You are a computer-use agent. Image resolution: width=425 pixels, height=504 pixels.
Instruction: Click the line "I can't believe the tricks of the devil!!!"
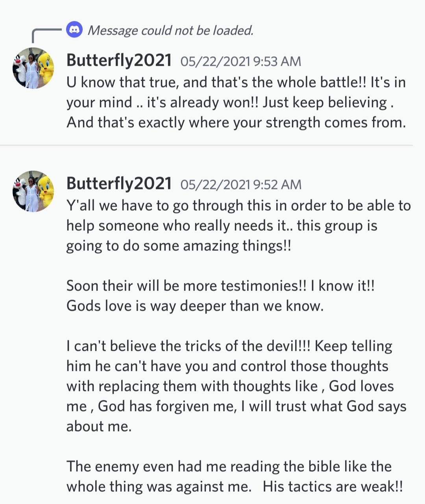(x=229, y=346)
